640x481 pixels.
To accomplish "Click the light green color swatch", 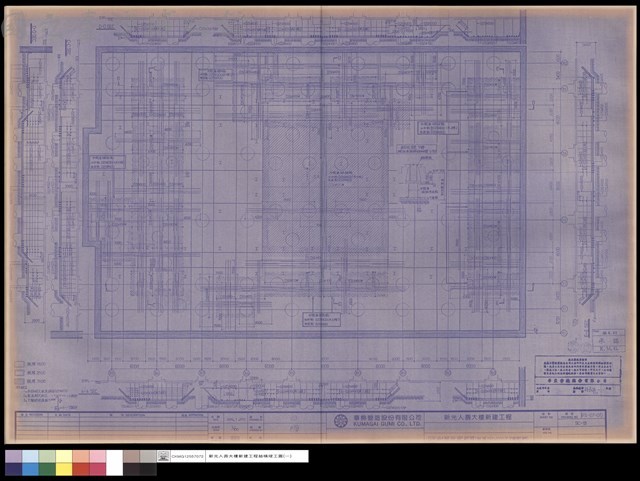I will (x=47, y=457).
